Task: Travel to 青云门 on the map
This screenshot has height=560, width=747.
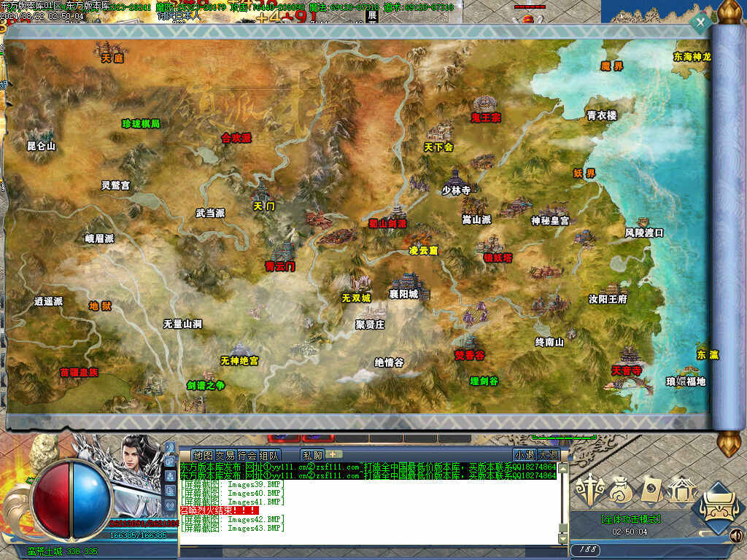Action: click(x=280, y=267)
